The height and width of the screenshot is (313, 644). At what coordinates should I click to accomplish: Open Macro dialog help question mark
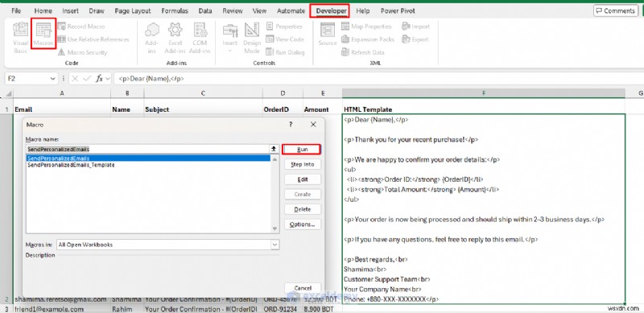point(291,125)
